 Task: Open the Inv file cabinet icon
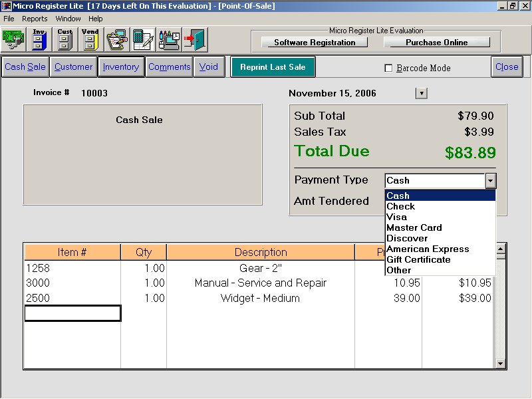(x=39, y=40)
